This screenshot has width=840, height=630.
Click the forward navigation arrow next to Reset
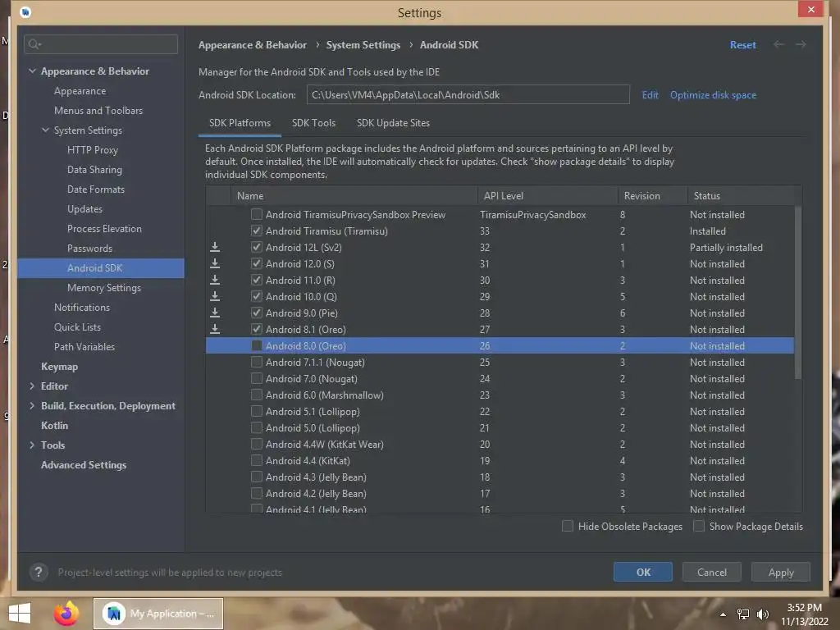point(801,44)
